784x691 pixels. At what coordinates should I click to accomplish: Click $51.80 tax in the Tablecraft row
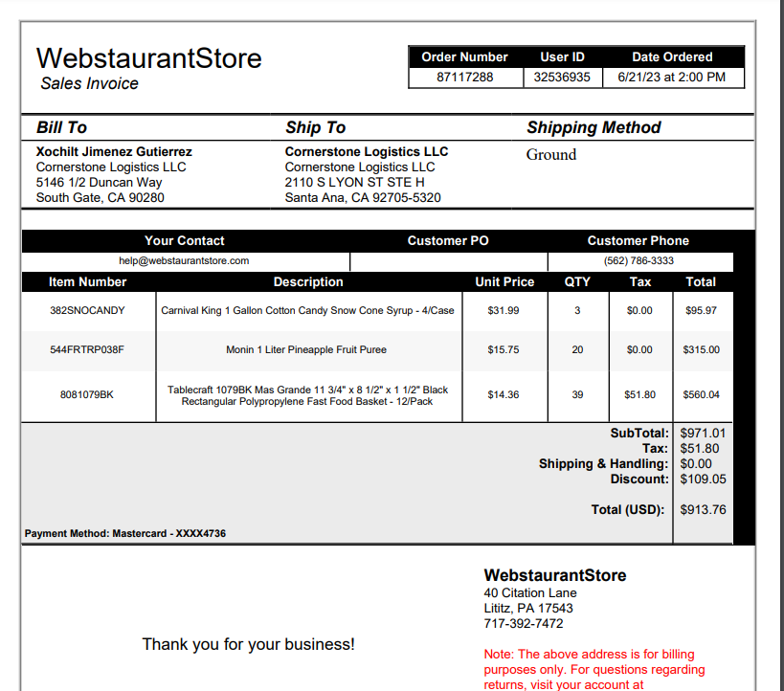(x=640, y=394)
